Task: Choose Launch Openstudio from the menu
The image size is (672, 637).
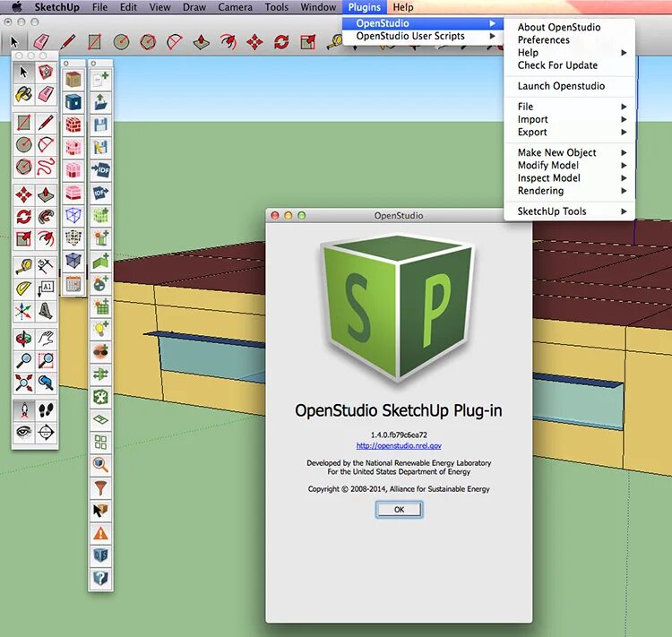Action: pyautogui.click(x=561, y=86)
